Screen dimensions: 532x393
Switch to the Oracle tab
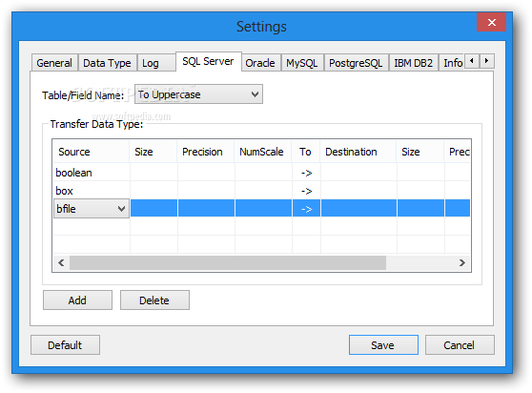(260, 63)
